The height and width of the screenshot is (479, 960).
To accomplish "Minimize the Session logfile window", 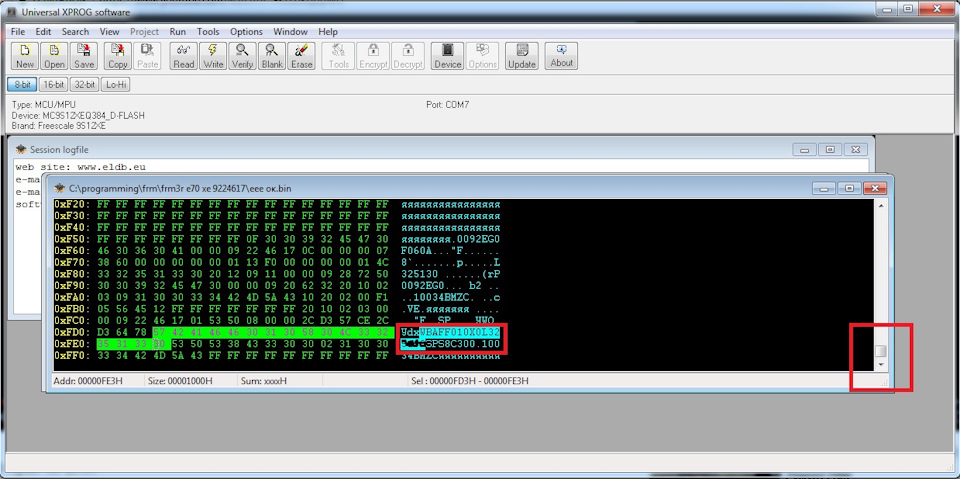I will tap(804, 149).
